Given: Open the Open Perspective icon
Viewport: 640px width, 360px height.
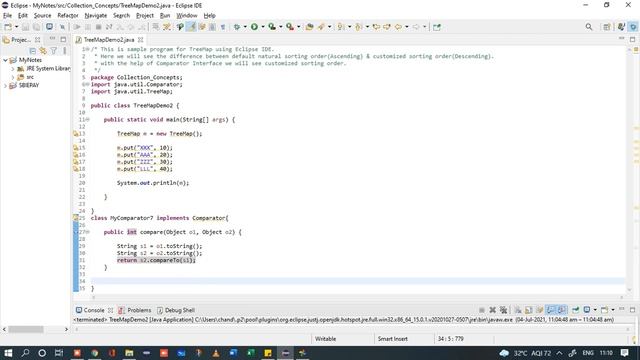Looking at the screenshot, I should point(607,27).
